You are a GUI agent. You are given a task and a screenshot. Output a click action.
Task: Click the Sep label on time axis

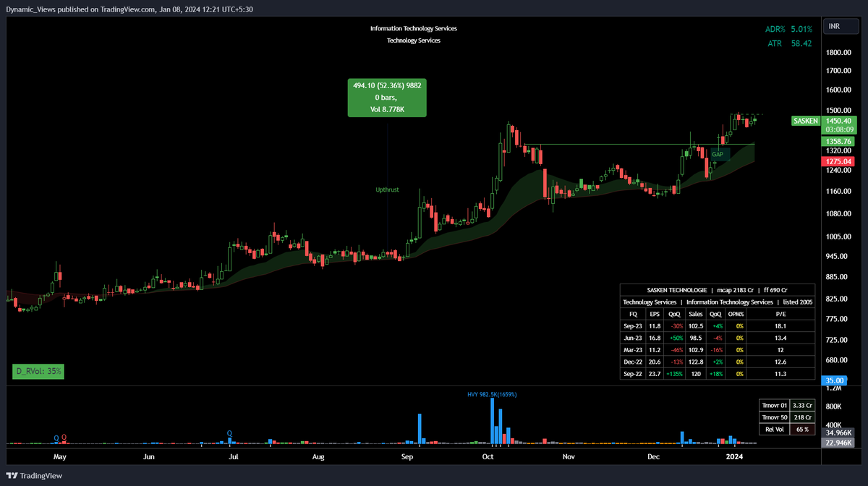[x=407, y=457]
